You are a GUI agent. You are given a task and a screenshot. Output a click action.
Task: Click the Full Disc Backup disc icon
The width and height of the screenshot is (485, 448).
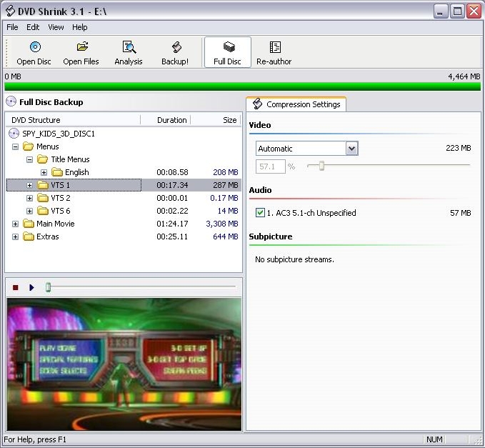tap(11, 101)
